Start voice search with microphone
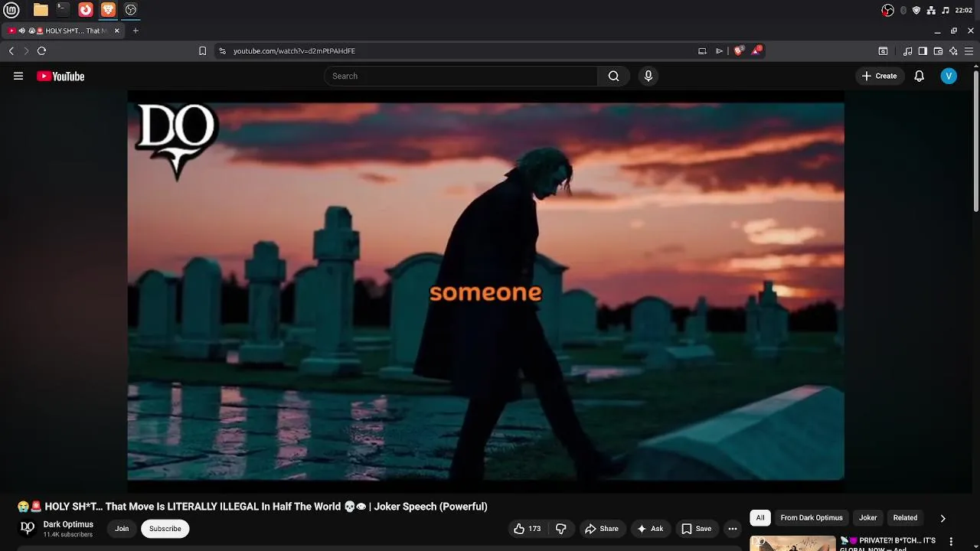The image size is (980, 551). [x=648, y=76]
